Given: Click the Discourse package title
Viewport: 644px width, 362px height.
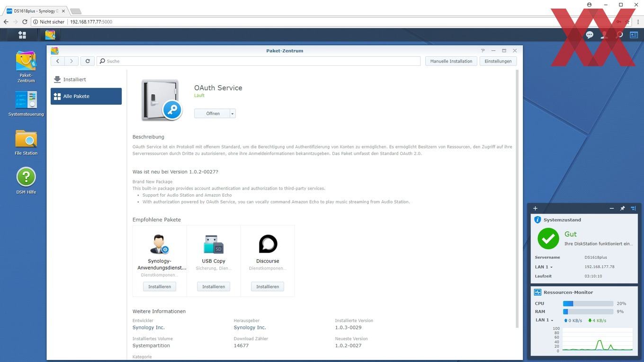Looking at the screenshot, I should 268,261.
